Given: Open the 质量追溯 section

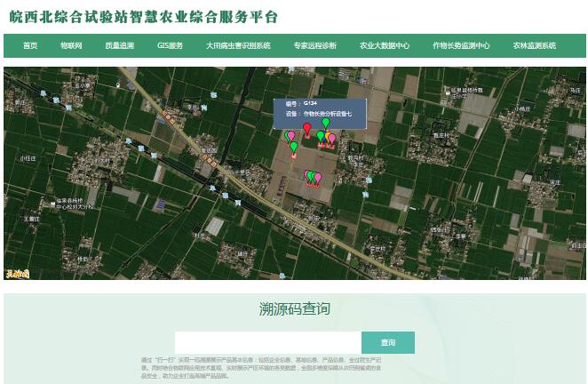Looking at the screenshot, I should pyautogui.click(x=119, y=45).
